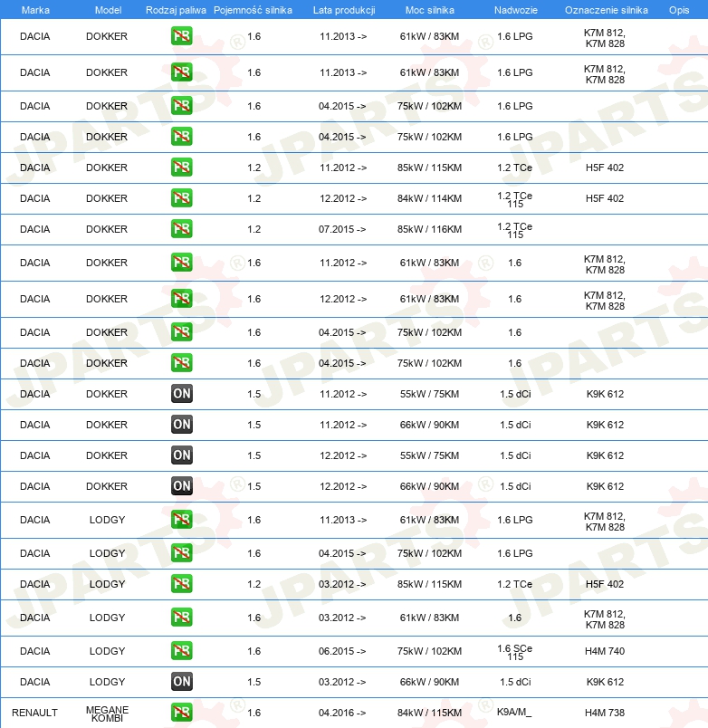Click the 07.2015 -> production date
Viewport: 708px width, 728px height.
coord(342,229)
